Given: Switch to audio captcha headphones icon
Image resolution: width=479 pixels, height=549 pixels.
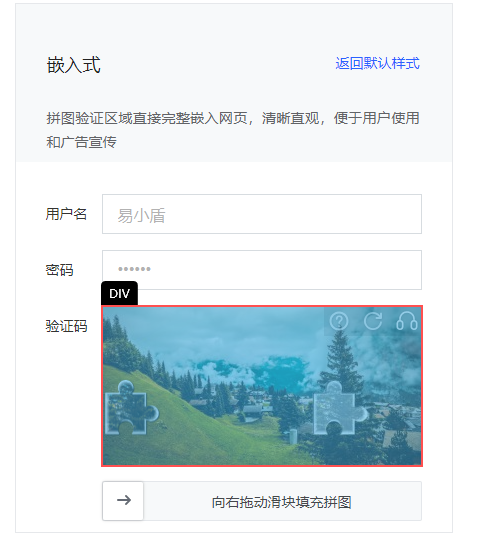Looking at the screenshot, I should 407,321.
